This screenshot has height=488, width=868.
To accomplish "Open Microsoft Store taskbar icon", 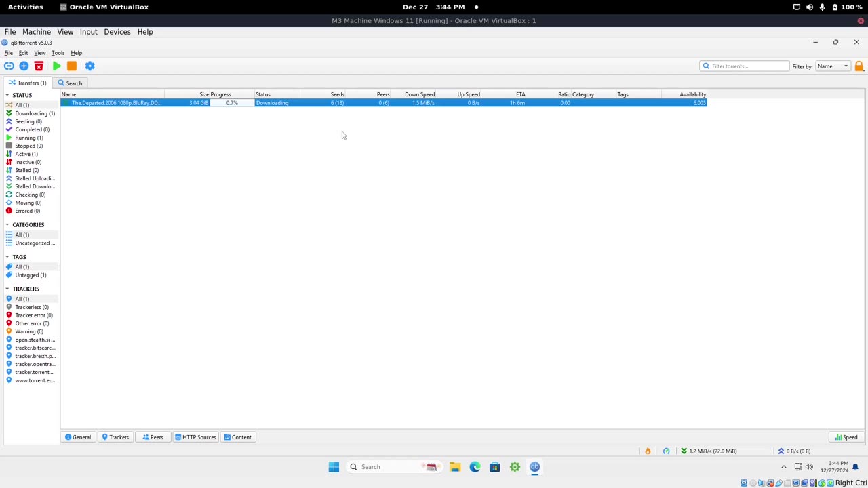I will [494, 467].
